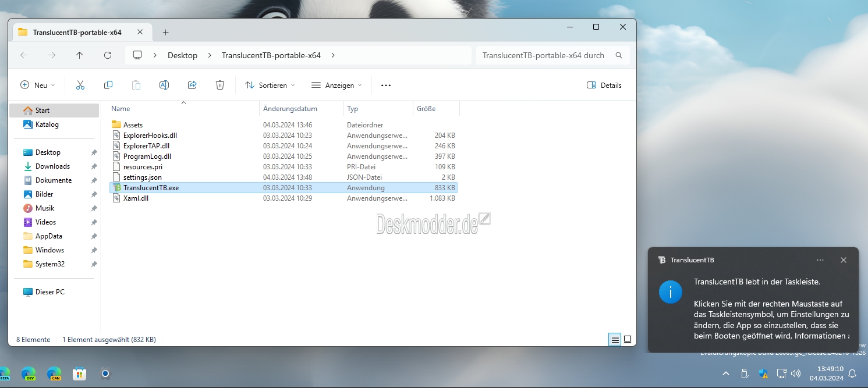Click the Rename icon in the toolbar

[164, 85]
